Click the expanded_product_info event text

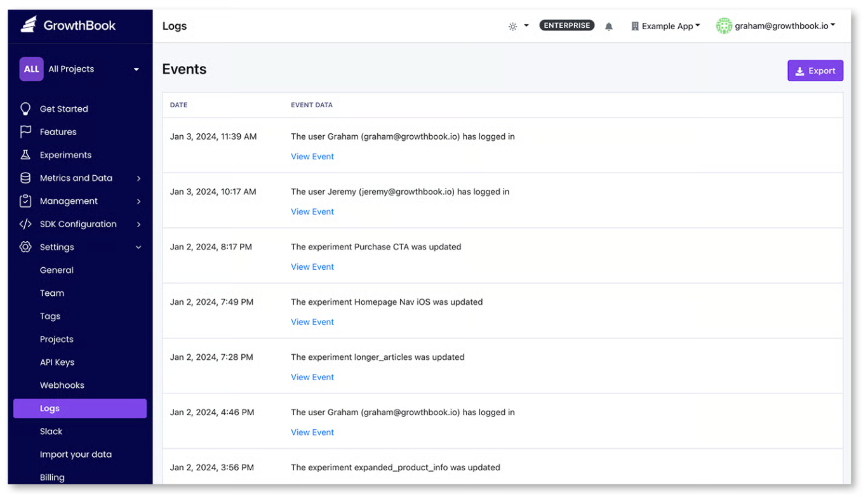pos(396,467)
